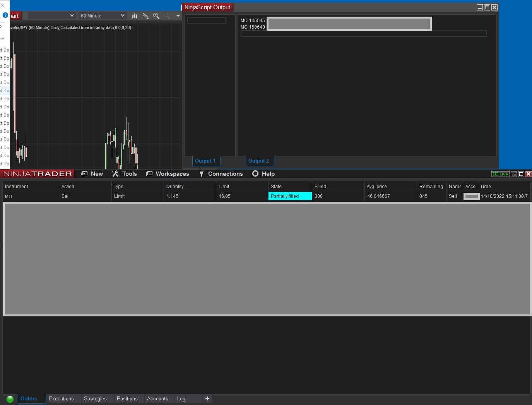Sort by the State column header
The width and height of the screenshot is (532, 405).
[x=290, y=187]
